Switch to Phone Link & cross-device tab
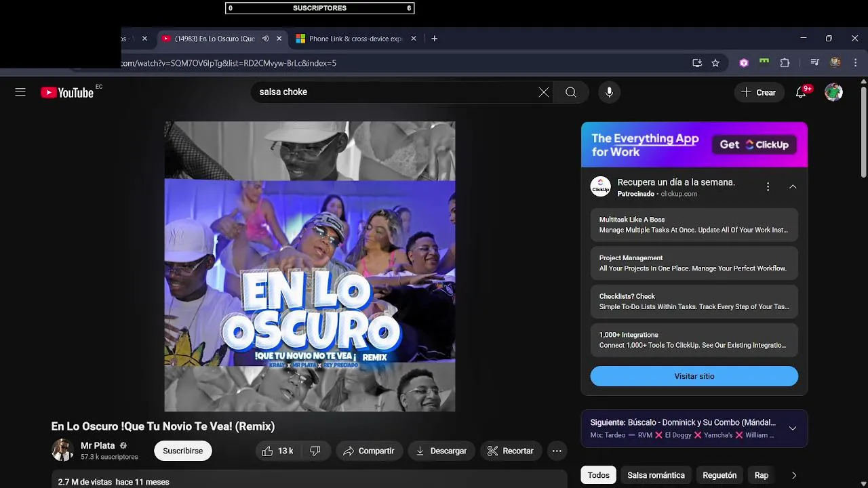 [356, 39]
